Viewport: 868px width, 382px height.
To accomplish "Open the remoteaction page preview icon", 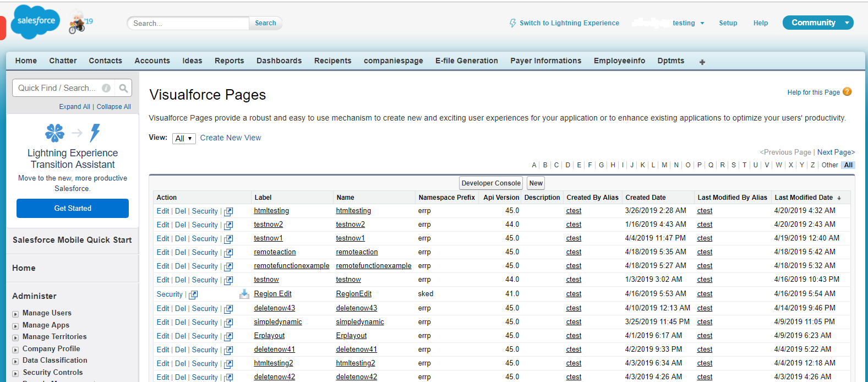I will [x=228, y=253].
